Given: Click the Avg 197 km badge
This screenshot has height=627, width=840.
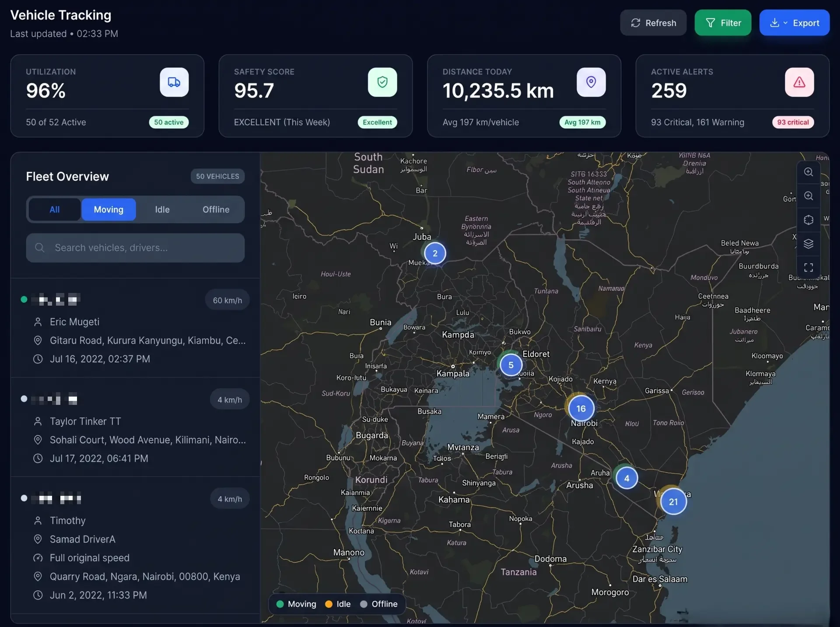Looking at the screenshot, I should pos(582,122).
